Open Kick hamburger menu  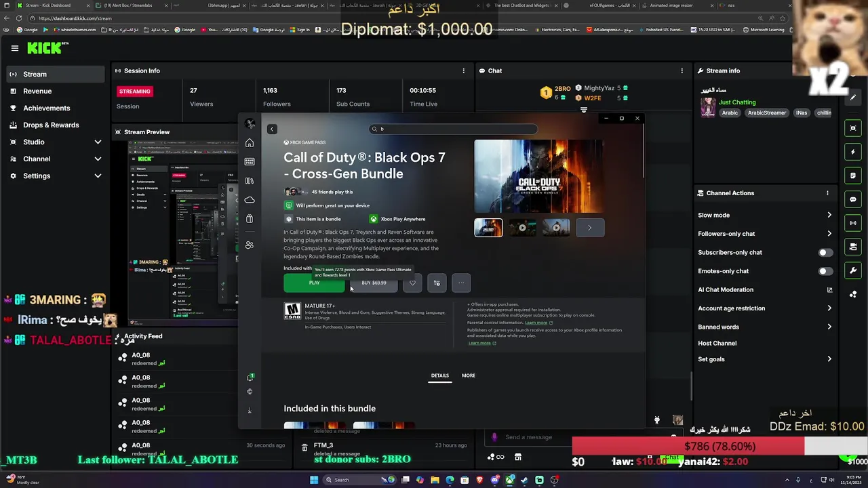click(14, 48)
